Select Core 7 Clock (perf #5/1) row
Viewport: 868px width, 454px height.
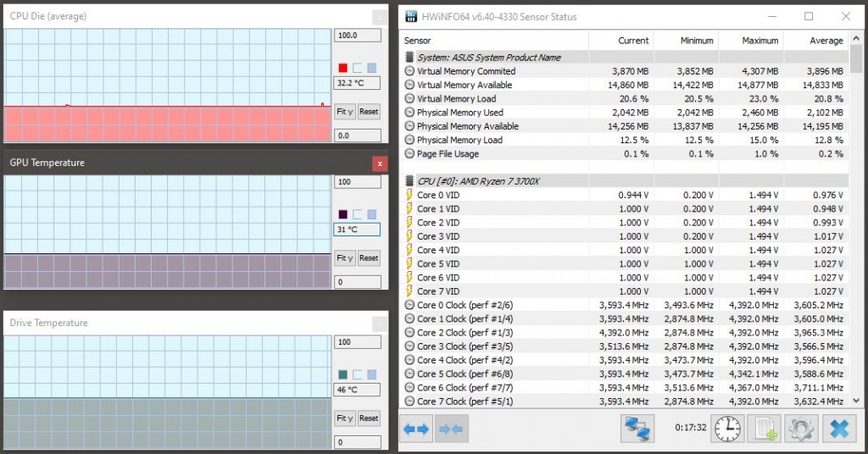click(x=624, y=401)
